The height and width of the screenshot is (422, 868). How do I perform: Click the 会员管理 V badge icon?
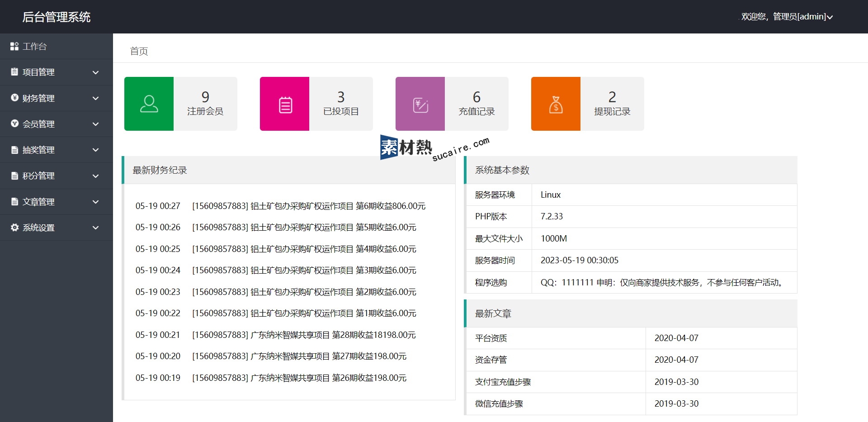pyautogui.click(x=14, y=123)
